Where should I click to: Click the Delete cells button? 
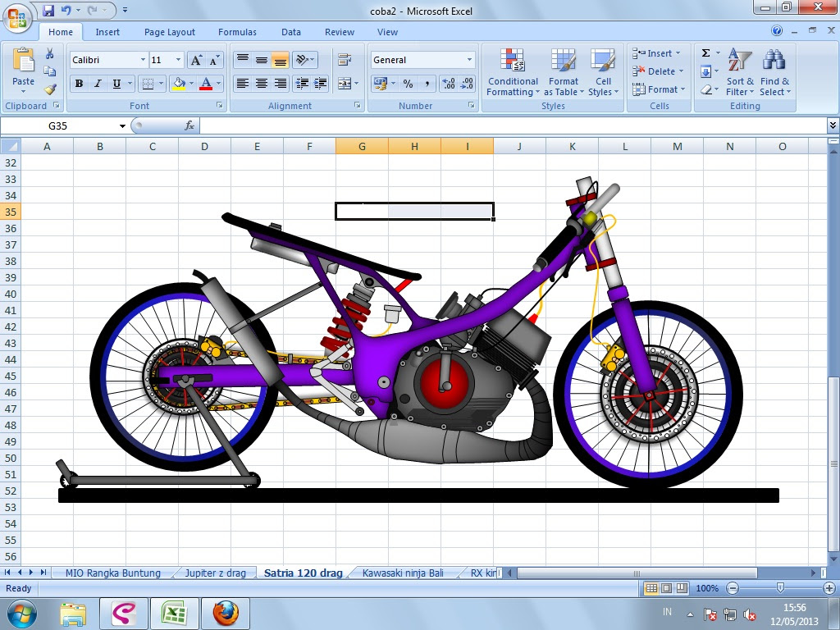[658, 71]
